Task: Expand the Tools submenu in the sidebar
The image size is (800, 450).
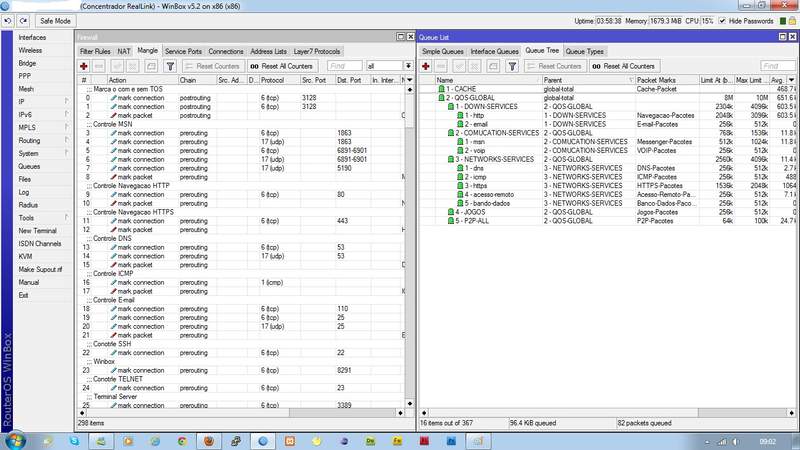Action: point(43,218)
